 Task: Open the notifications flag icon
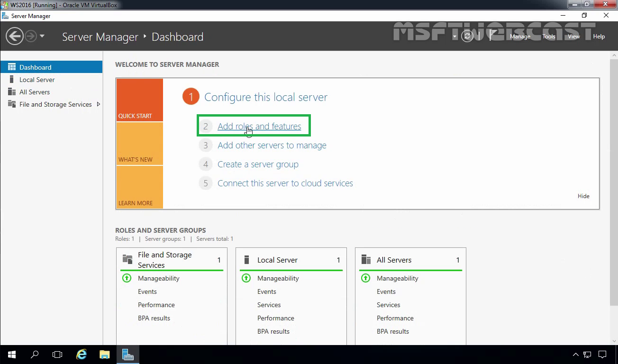pyautogui.click(x=493, y=36)
